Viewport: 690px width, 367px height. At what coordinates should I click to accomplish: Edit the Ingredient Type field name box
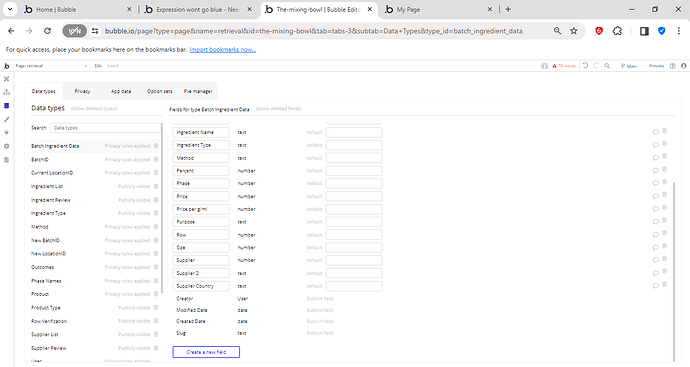[201, 145]
